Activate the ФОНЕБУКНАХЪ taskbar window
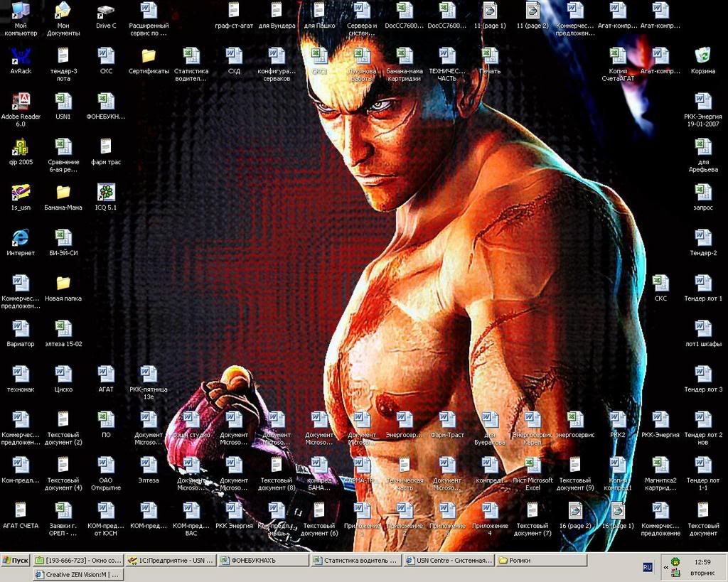Screen dimensions: 728x582 point(263,560)
